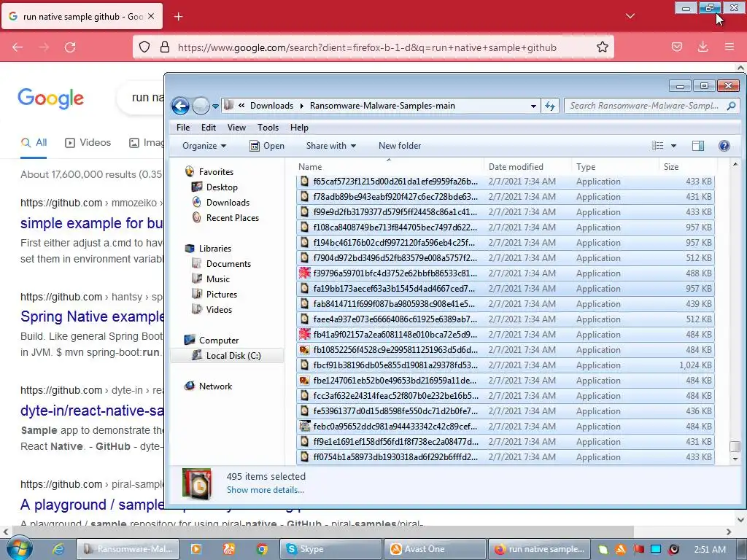Click the search magnifier icon in Explorer

(731, 106)
